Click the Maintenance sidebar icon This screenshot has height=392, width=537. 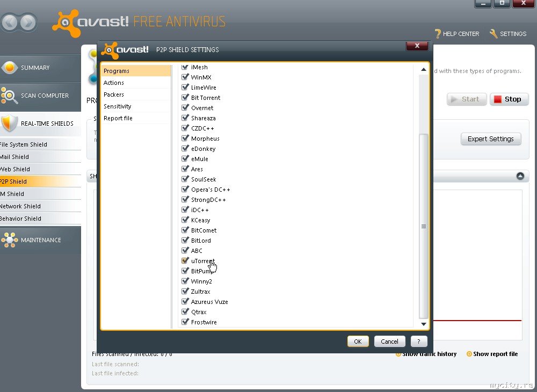tap(9, 240)
